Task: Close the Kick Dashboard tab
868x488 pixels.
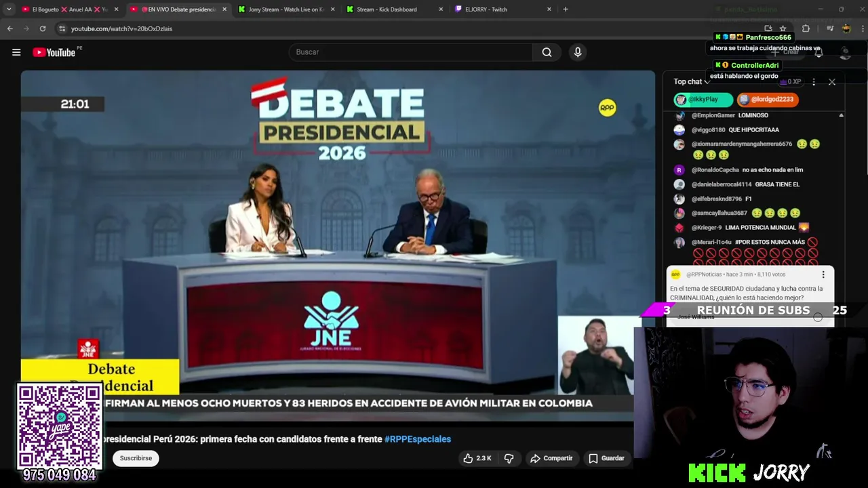Action: (x=441, y=9)
